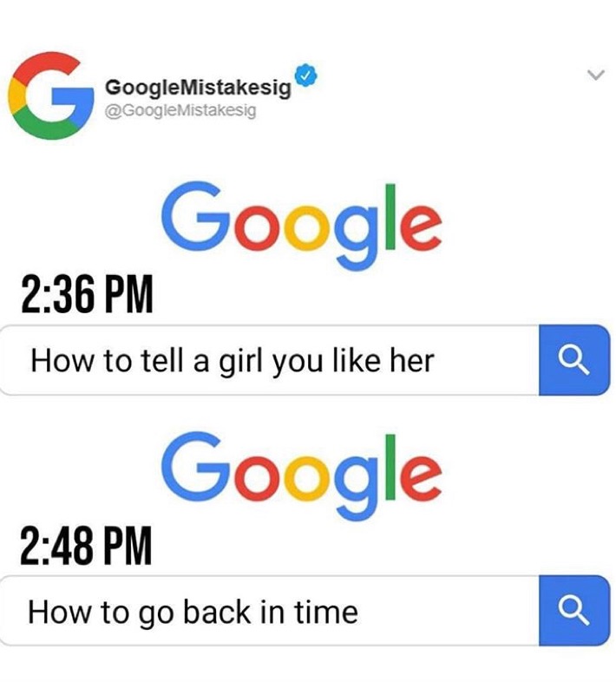The width and height of the screenshot is (616, 682).
Task: Click the first Google logo
Action: [x=301, y=226]
